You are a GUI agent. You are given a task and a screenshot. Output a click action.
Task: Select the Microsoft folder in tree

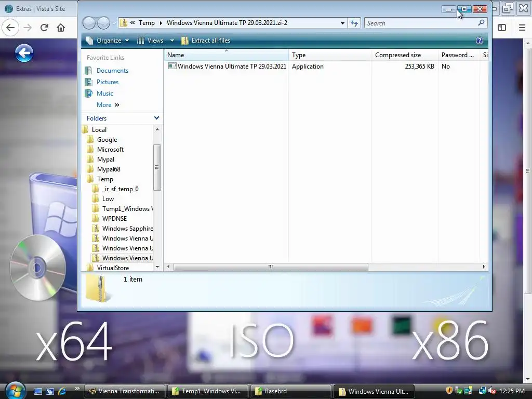click(x=110, y=149)
